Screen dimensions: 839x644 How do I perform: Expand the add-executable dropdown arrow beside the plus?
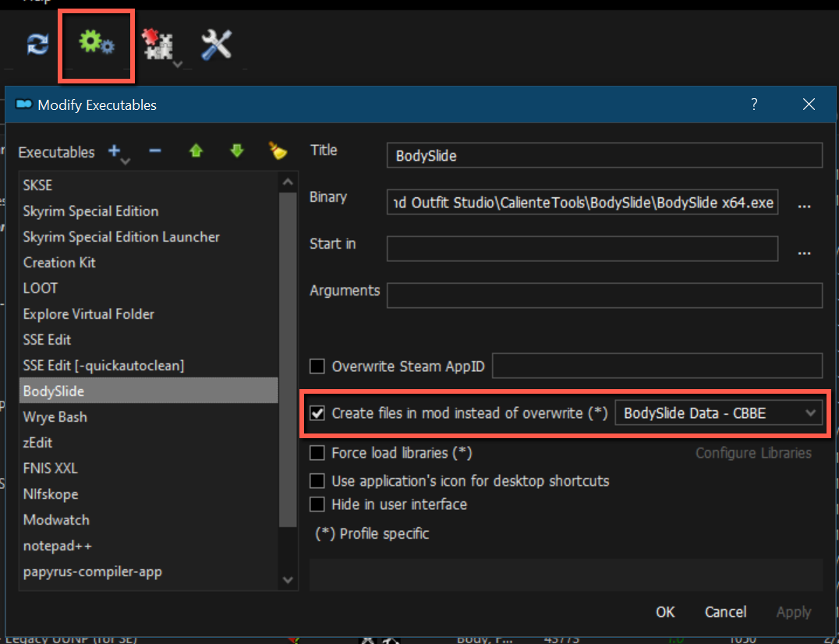coord(126,161)
